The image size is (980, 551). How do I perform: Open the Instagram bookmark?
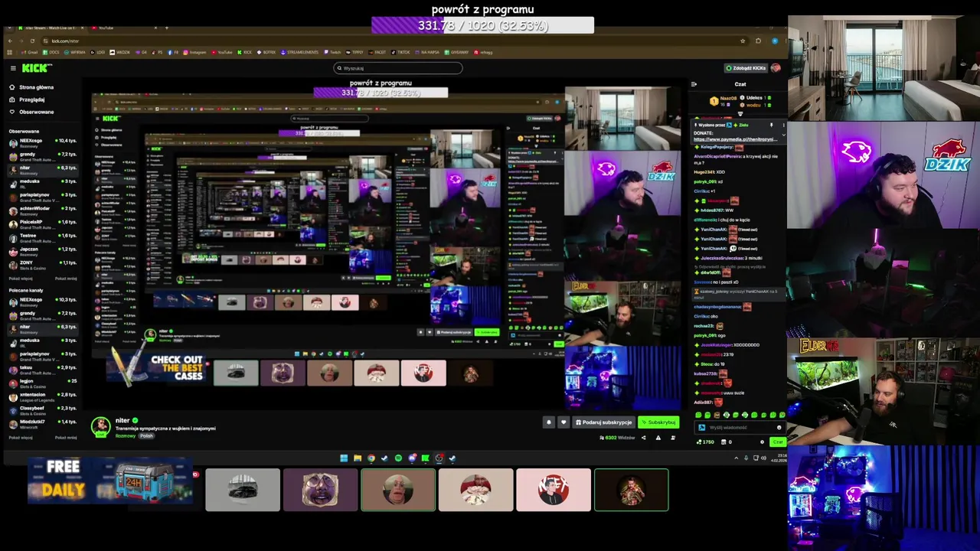(194, 52)
